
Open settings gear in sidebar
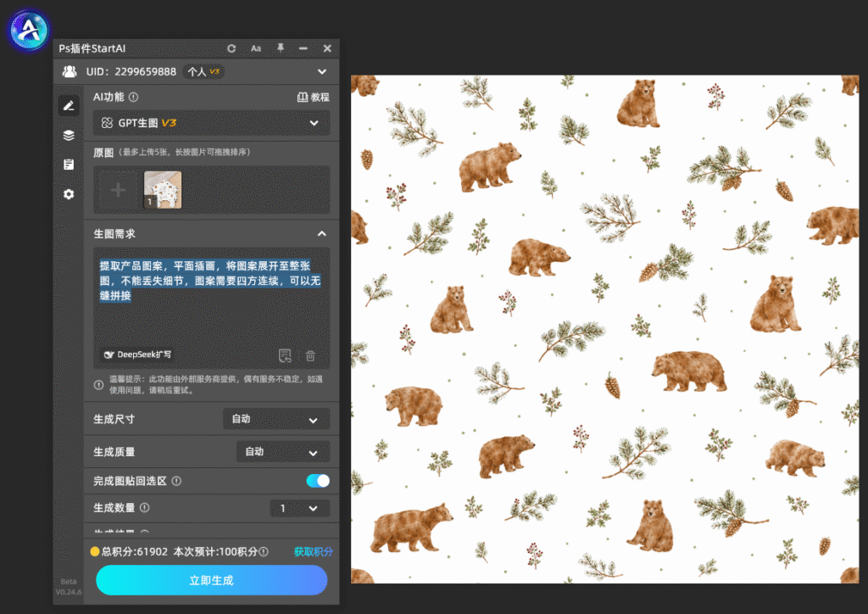point(69,194)
